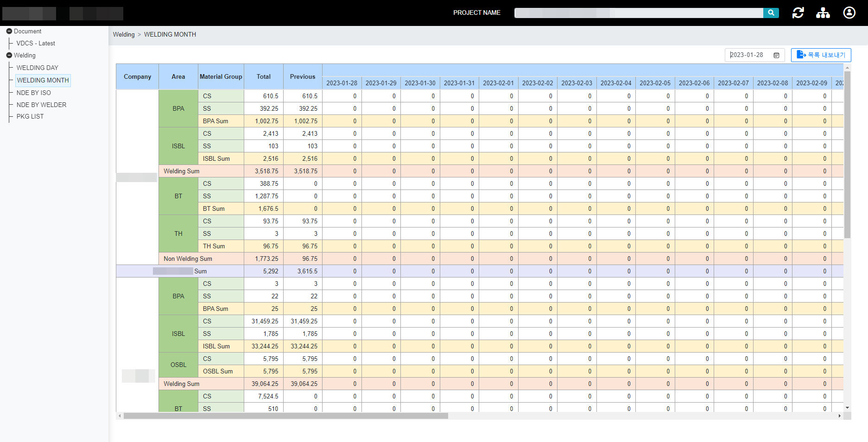
Task: Click the OSBL Sum row label
Action: (x=218, y=371)
